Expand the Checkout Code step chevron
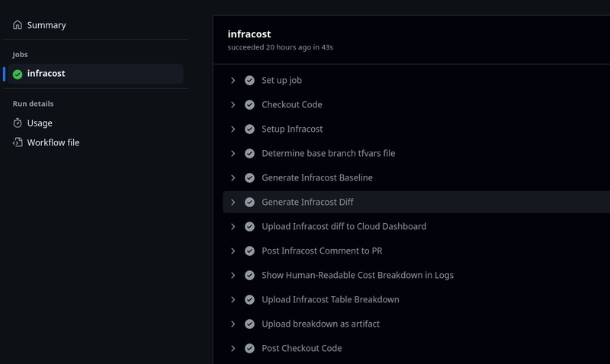The image size is (610, 364). 233,105
